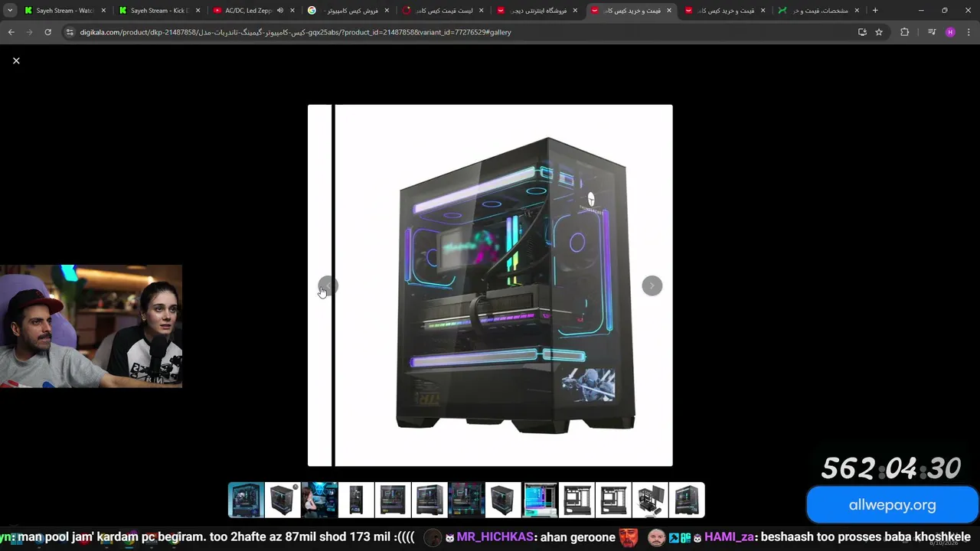Open the narrow front-view case thumbnail
This screenshot has height=551, width=980.
pyautogui.click(x=356, y=500)
